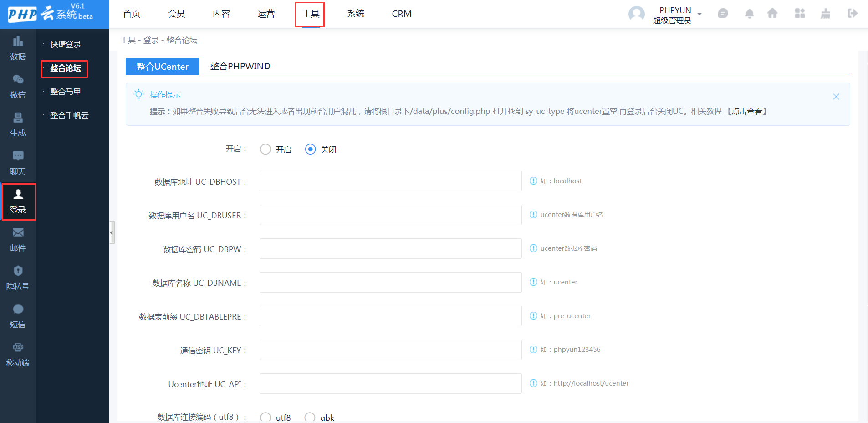Open the 聊天 sidebar section

pos(18,163)
